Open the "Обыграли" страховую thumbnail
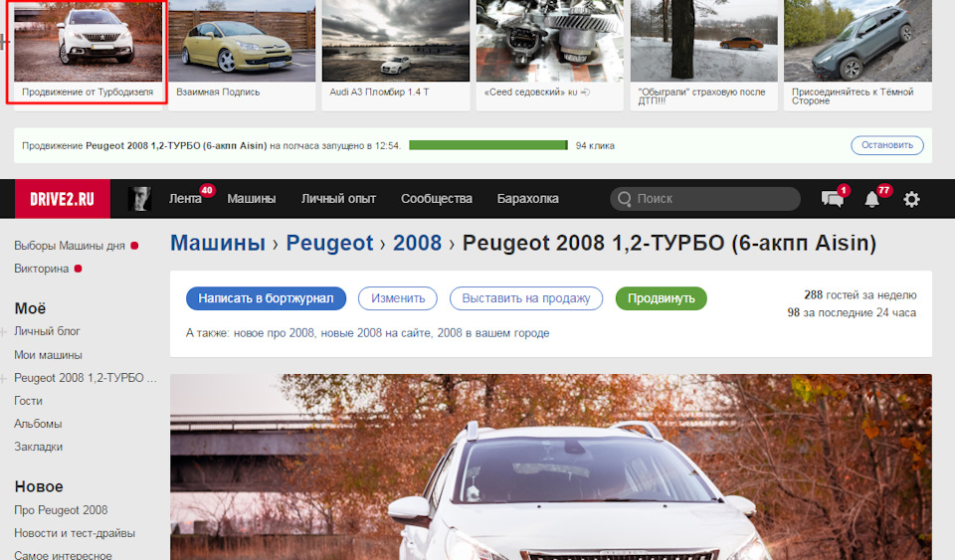Viewport: 955px width, 560px height. coord(704,41)
